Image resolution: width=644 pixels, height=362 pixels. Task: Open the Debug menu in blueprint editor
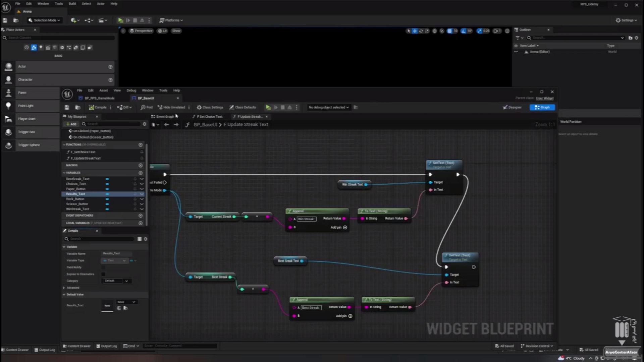[131, 90]
